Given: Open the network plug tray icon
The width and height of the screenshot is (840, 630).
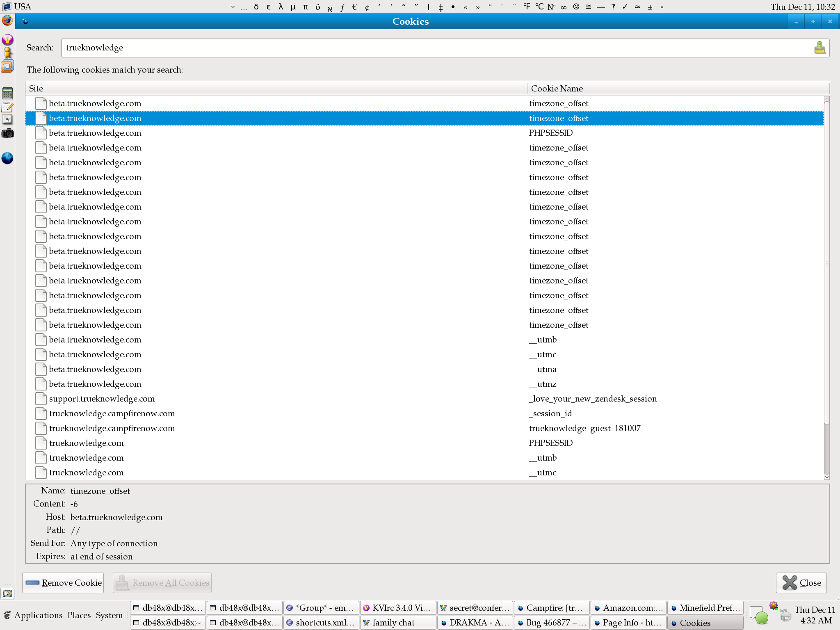Looking at the screenshot, I should 785,615.
